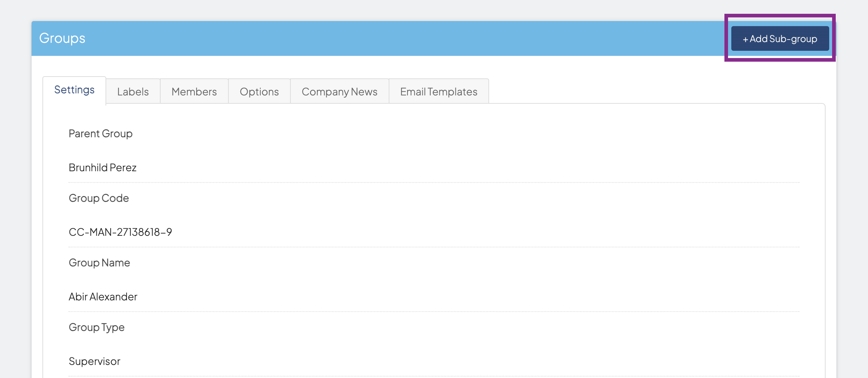Click the Parent Group label

click(101, 133)
